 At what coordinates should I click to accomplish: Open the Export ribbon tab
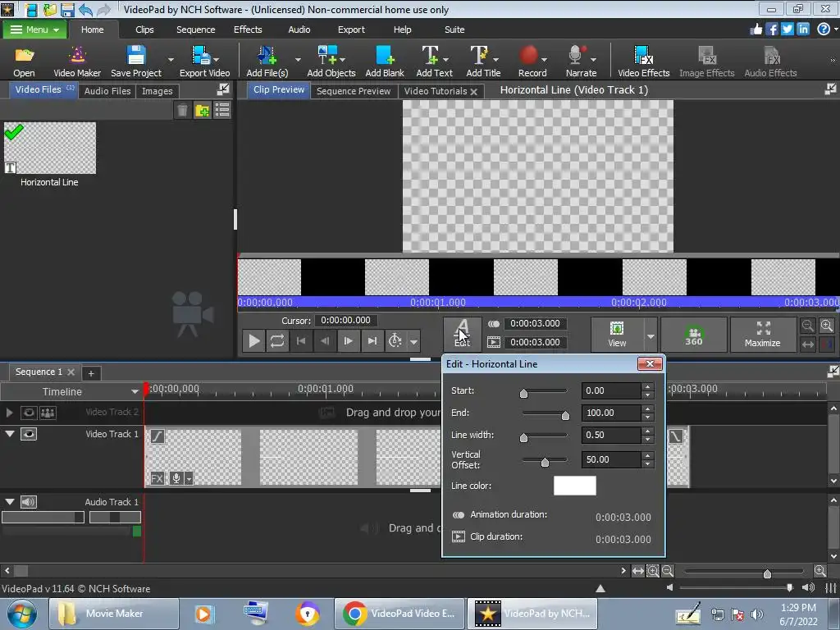point(351,30)
